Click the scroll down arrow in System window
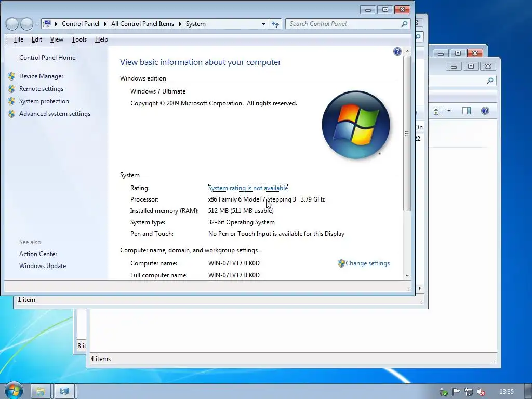The image size is (532, 399). pyautogui.click(x=407, y=275)
